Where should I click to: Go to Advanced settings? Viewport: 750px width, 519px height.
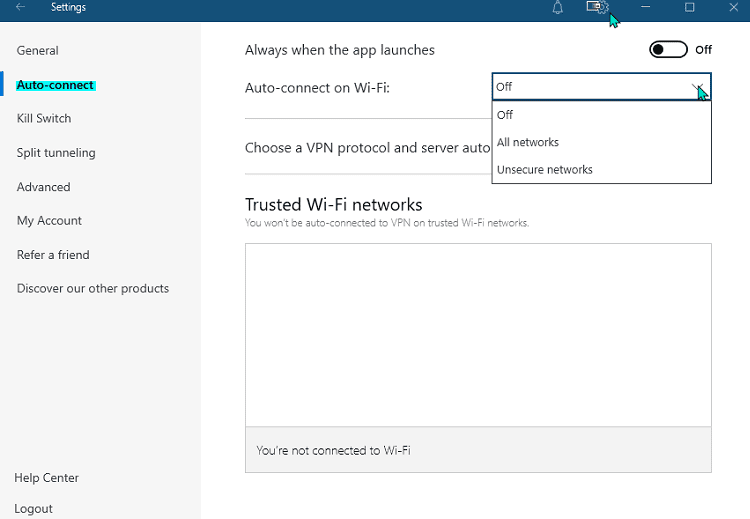pyautogui.click(x=44, y=187)
